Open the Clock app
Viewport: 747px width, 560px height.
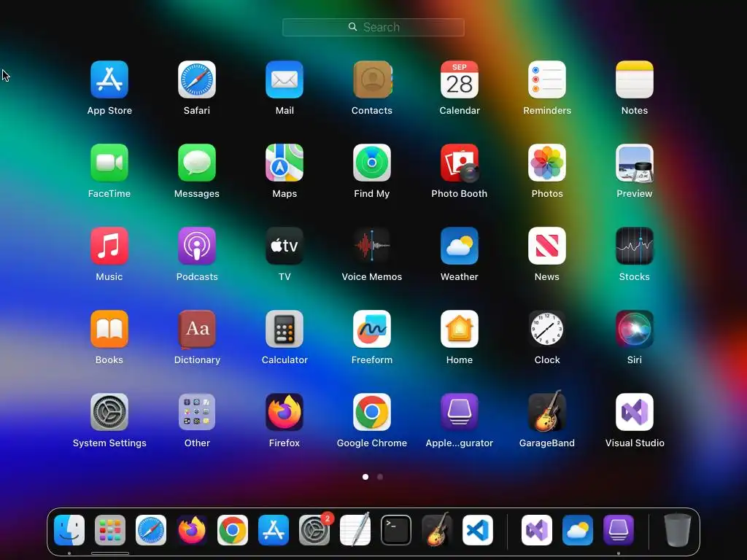547,329
